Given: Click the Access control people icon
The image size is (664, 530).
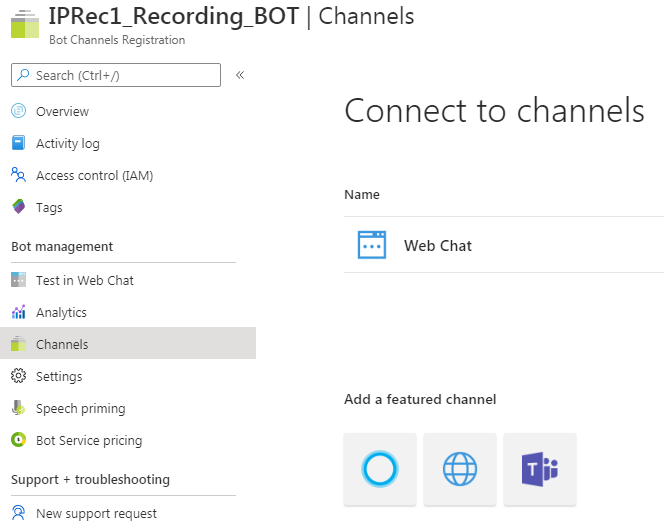Looking at the screenshot, I should 18,174.
